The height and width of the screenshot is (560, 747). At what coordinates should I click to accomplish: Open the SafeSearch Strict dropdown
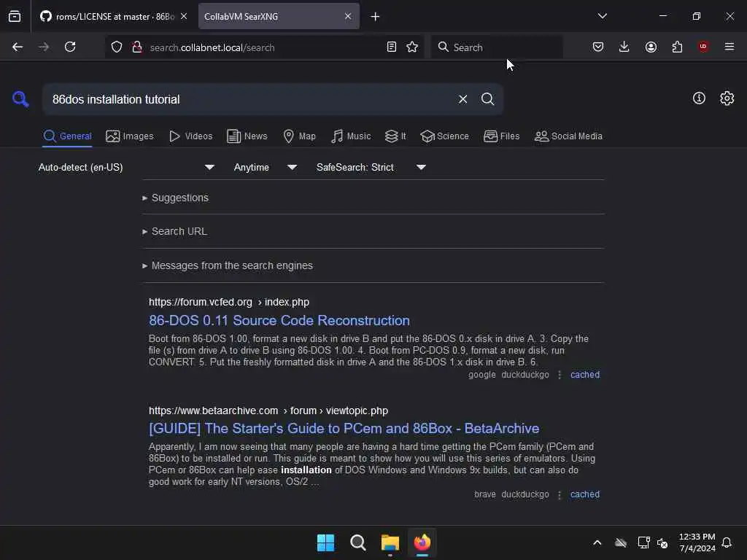click(x=371, y=167)
